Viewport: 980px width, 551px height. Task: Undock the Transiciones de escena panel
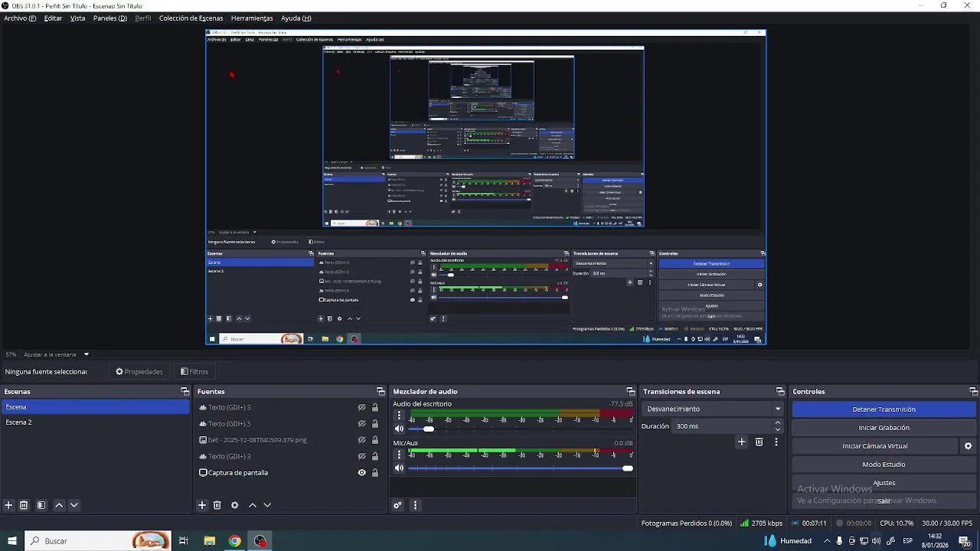[x=780, y=391]
